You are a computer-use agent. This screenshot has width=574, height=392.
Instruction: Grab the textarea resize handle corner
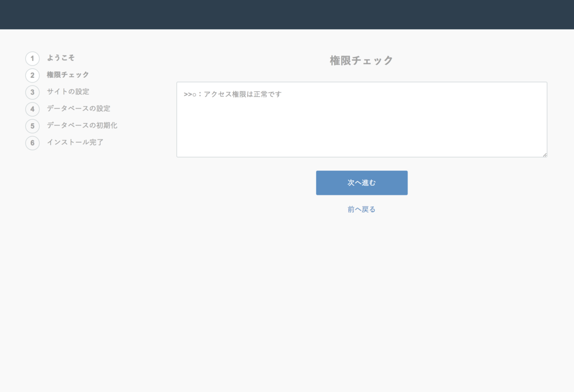tap(545, 155)
